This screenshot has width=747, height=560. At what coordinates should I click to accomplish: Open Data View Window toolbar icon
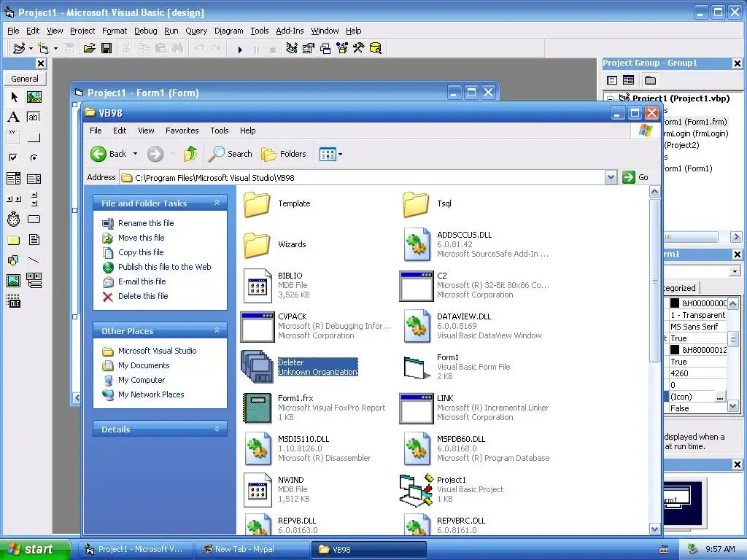376,48
